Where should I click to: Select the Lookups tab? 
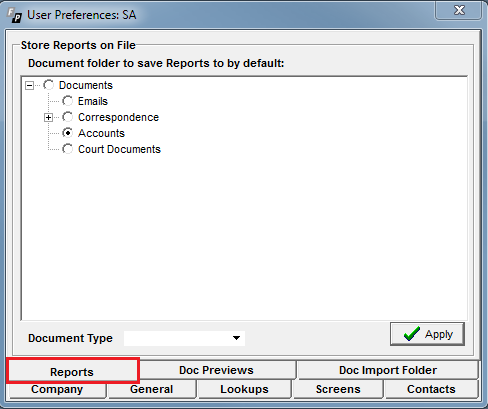(x=244, y=389)
